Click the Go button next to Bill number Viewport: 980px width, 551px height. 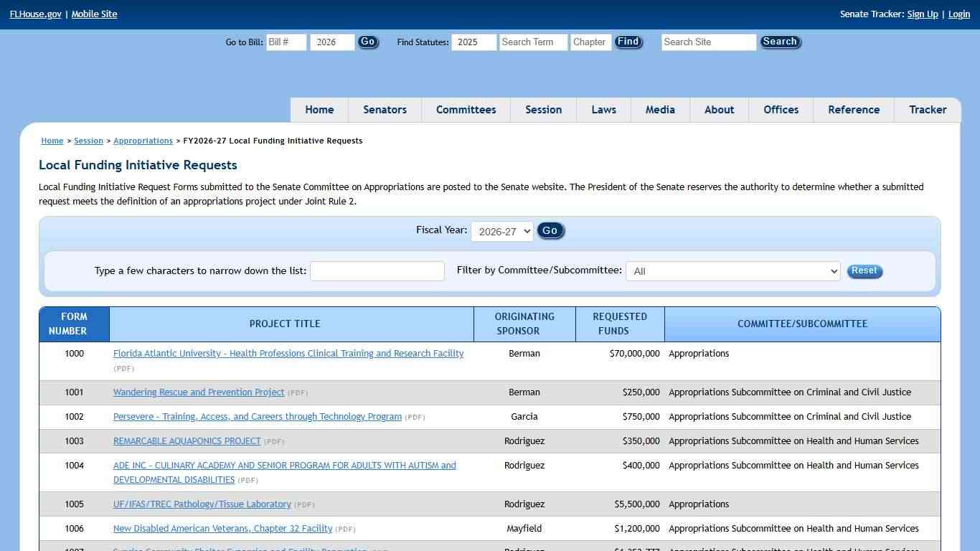[x=367, y=42]
